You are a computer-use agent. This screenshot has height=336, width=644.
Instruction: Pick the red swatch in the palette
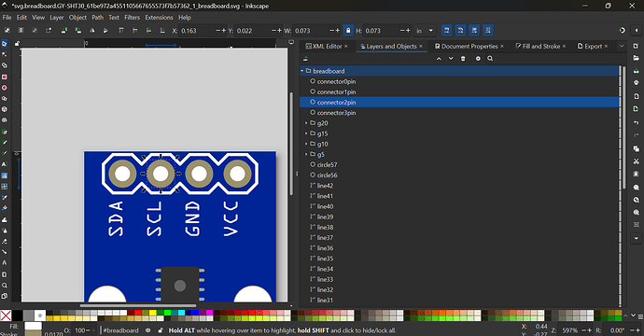(137, 313)
